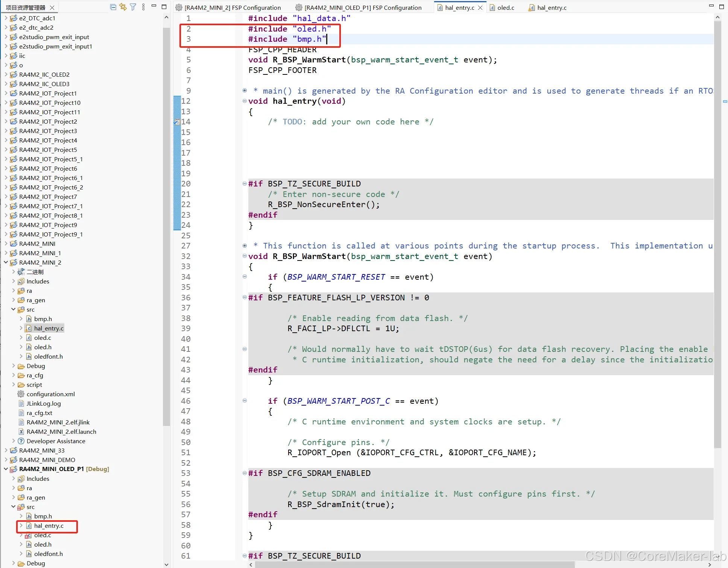The width and height of the screenshot is (728, 568).
Task: Click oledfont.h icon under RA4M2_MINI_2
Action: [x=29, y=356]
